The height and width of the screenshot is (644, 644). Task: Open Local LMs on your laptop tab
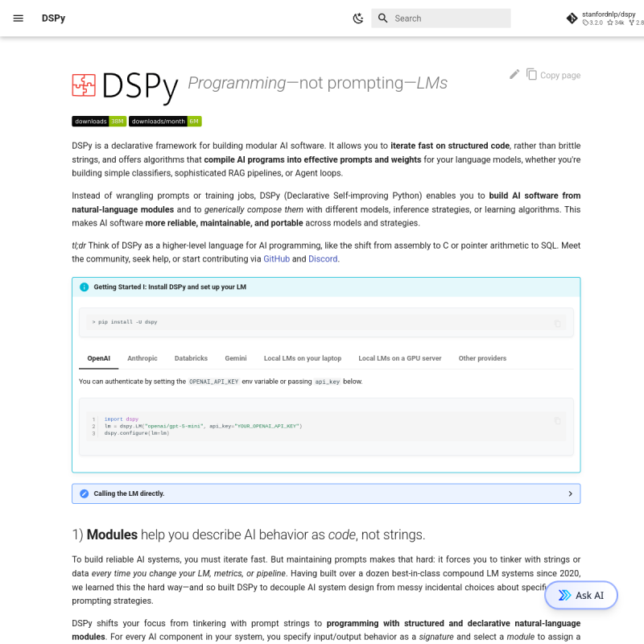pos(303,358)
